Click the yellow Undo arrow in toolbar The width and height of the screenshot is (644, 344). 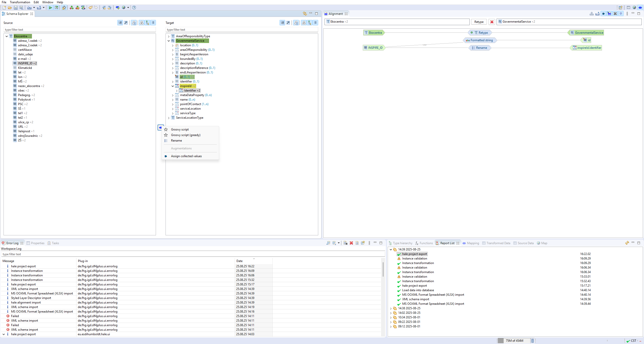(90, 8)
